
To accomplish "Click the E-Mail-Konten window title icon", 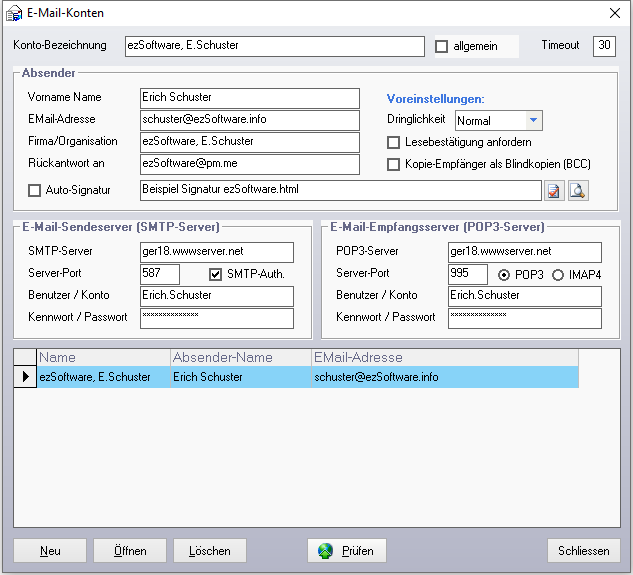I will (x=14, y=13).
